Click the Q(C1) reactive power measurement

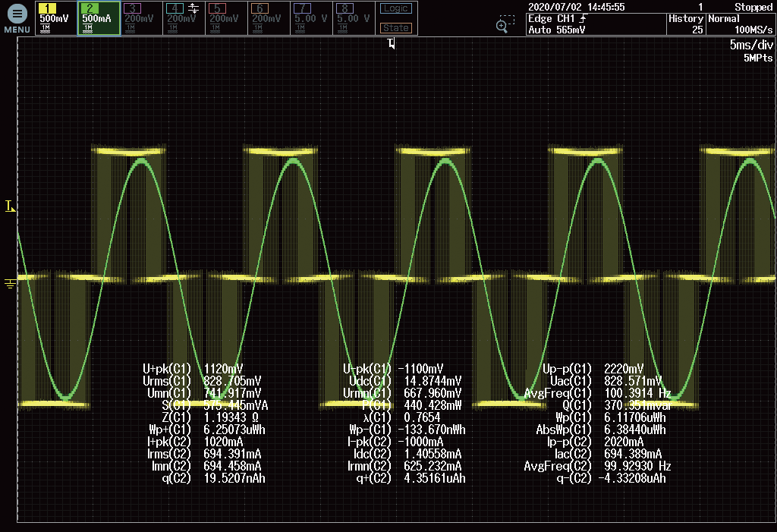pos(617,405)
